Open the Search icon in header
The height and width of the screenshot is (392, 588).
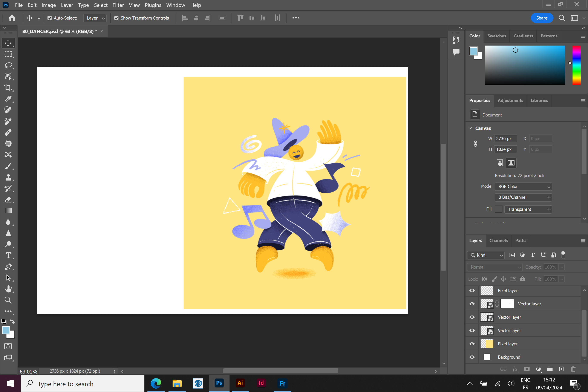tap(562, 18)
